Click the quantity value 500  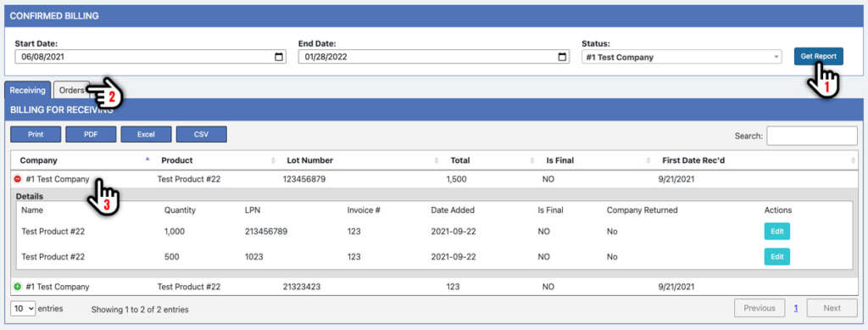tap(171, 257)
